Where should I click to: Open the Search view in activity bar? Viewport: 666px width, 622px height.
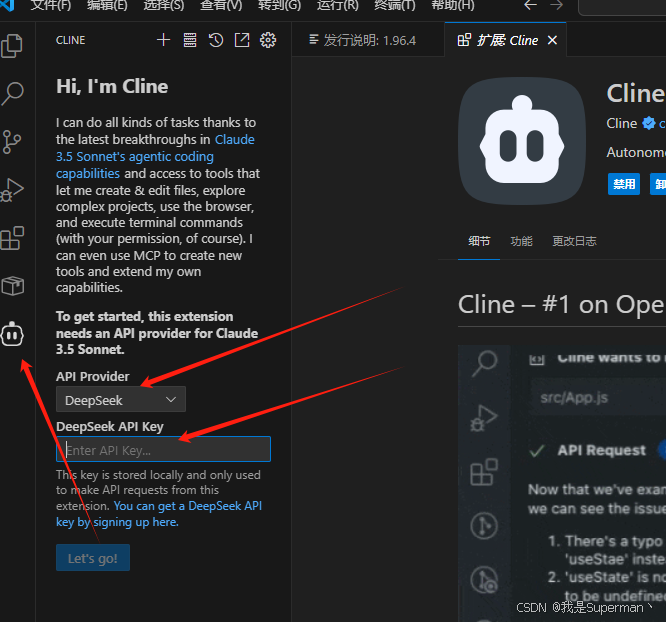tap(12, 93)
